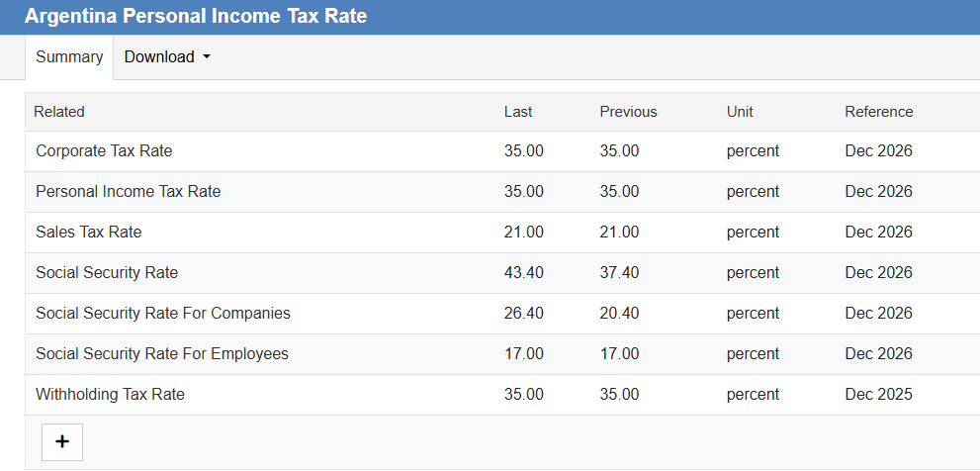This screenshot has height=471, width=980.
Task: Open the Sales Tax Rate link
Action: tap(89, 233)
